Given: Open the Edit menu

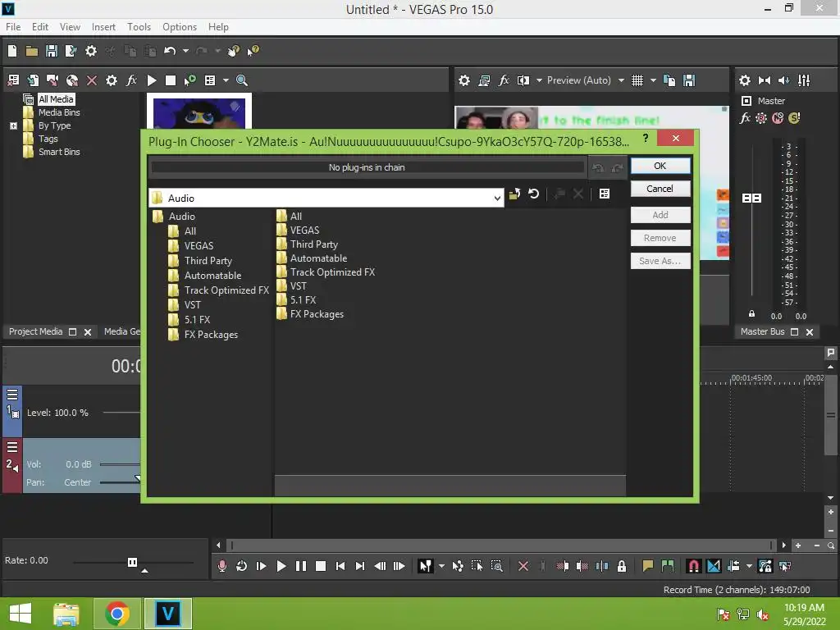Looking at the screenshot, I should pyautogui.click(x=39, y=27).
